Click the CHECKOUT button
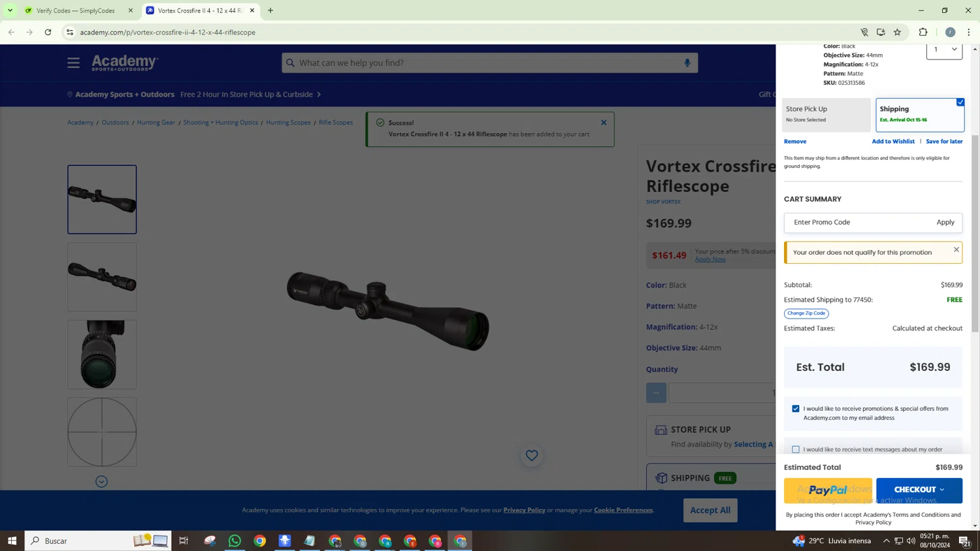The image size is (980, 551). (919, 490)
